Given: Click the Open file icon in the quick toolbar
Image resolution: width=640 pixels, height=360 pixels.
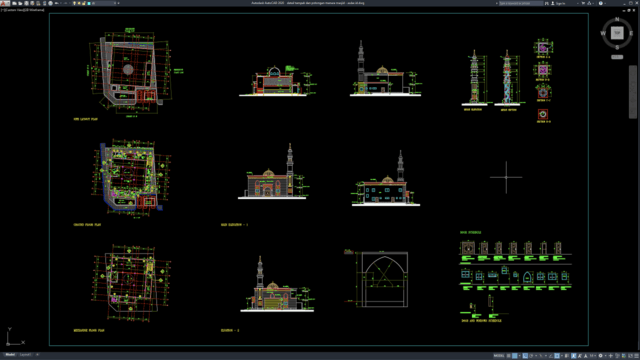Looking at the screenshot, I should [20, 3].
